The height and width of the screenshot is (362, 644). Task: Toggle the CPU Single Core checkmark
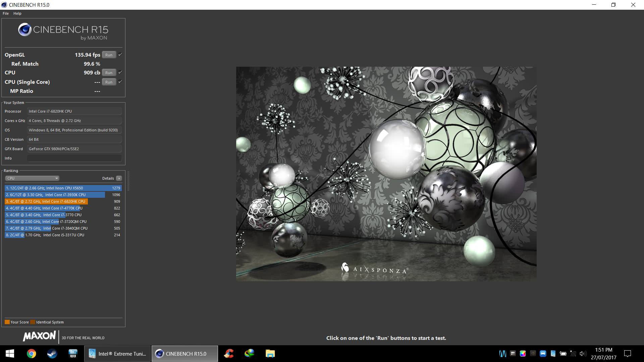coord(120,81)
